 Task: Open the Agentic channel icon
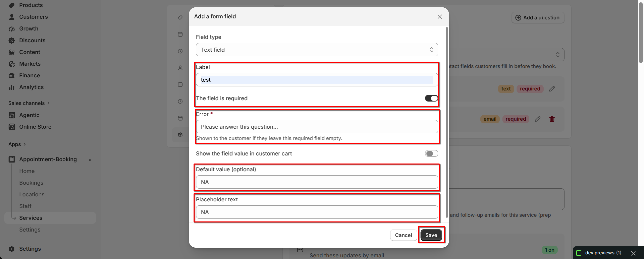point(12,115)
